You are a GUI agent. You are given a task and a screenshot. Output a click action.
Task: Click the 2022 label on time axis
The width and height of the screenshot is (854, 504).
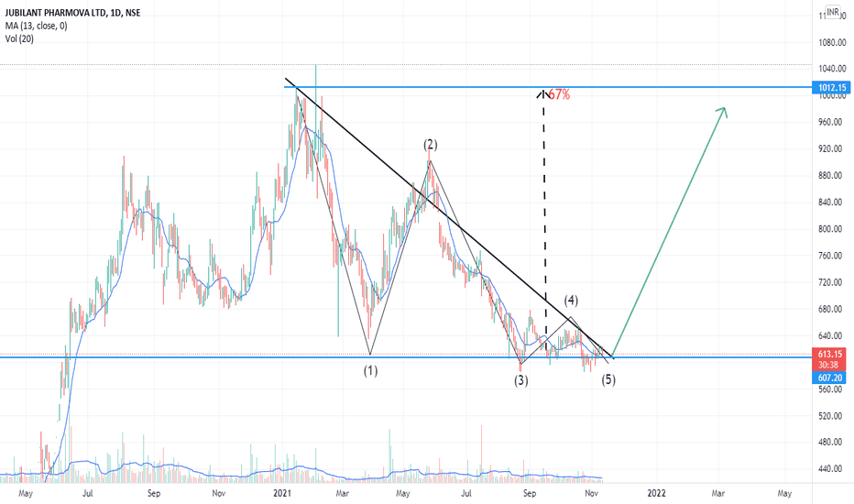click(656, 493)
